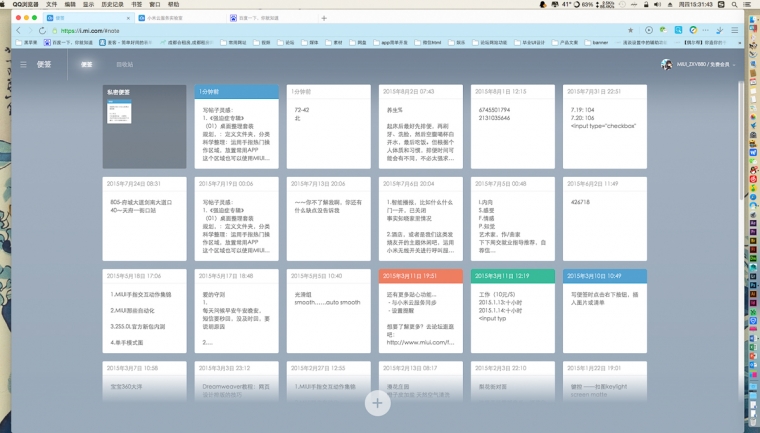The image size is (760, 433).
Task: Open the orange note dated 2015年3月11日 19:51
Action: tap(421, 311)
